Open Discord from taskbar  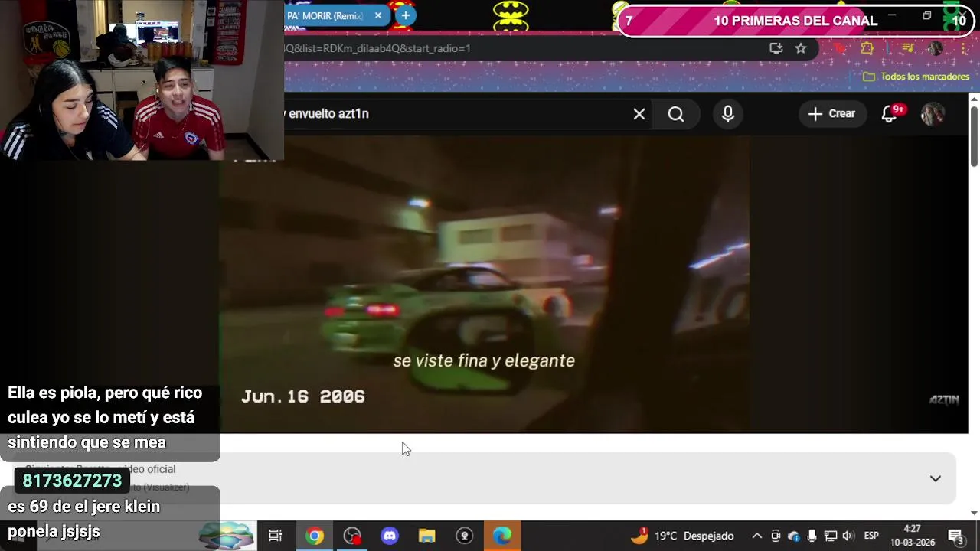coord(390,536)
